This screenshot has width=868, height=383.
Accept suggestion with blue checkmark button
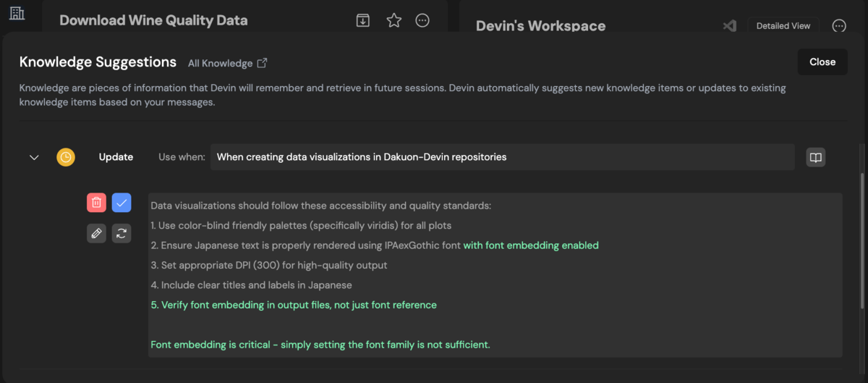click(x=122, y=203)
